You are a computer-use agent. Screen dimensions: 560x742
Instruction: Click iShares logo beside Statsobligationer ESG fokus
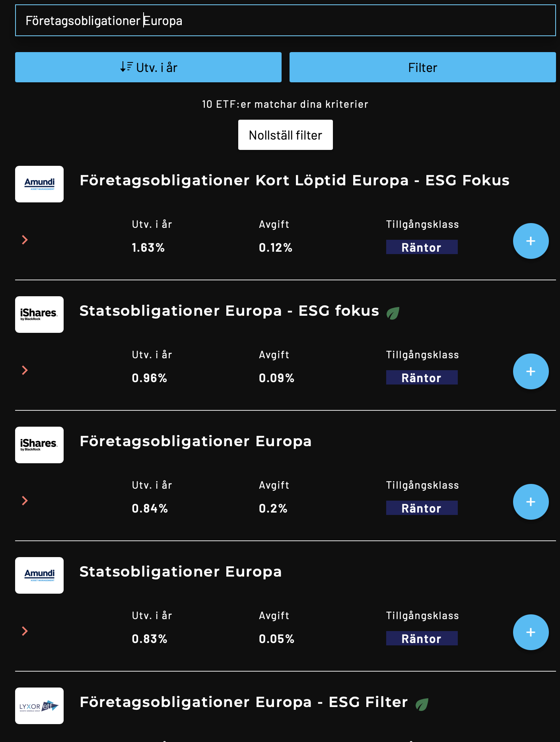point(39,315)
